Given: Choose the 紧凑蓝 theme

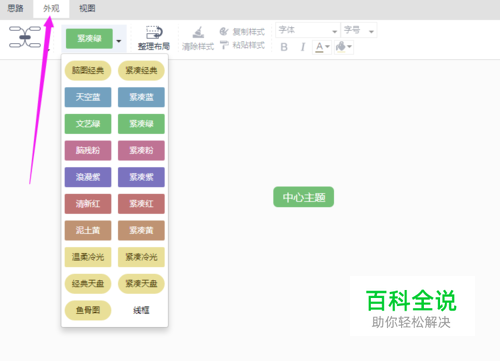Looking at the screenshot, I should [x=141, y=97].
